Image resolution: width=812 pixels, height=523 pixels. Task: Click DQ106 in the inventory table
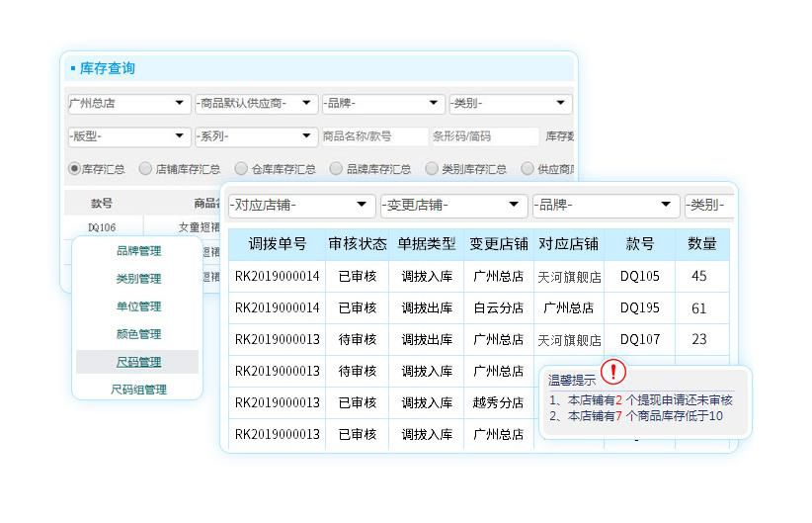[102, 227]
